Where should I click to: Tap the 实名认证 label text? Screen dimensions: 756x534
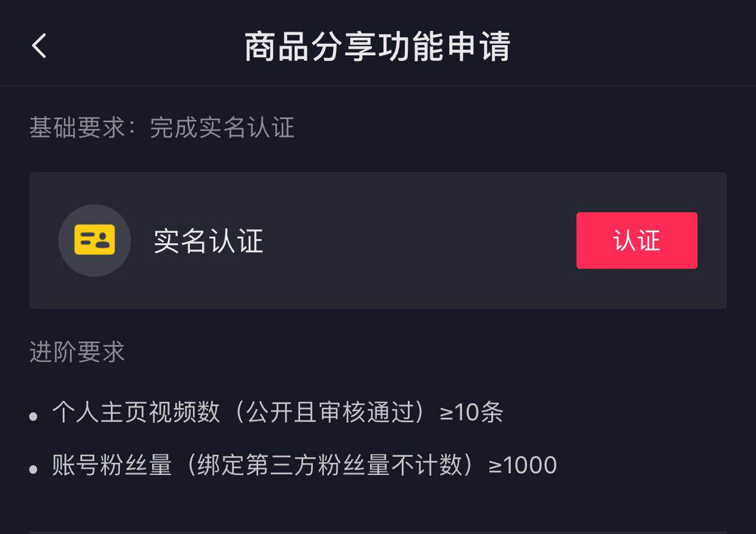pyautogui.click(x=208, y=241)
